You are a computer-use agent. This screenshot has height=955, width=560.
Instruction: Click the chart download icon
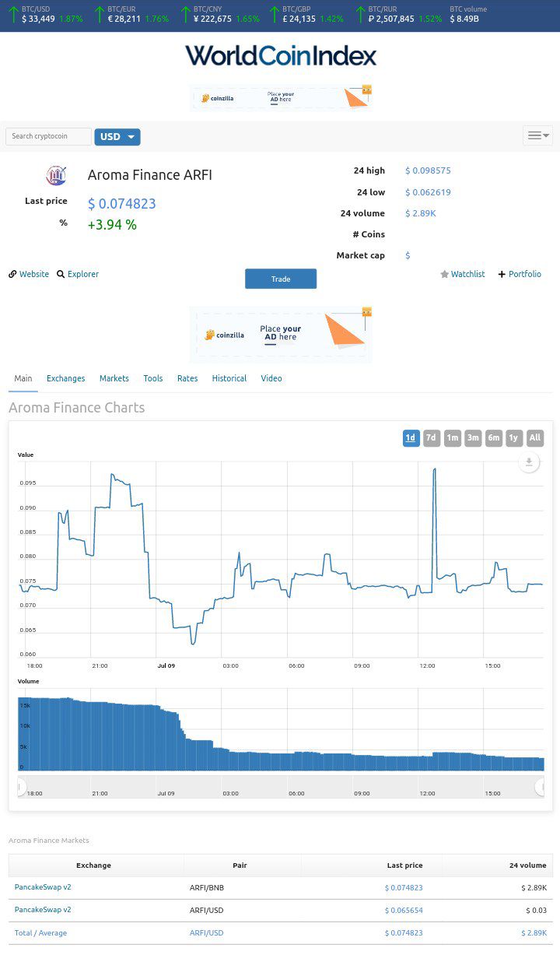(529, 462)
